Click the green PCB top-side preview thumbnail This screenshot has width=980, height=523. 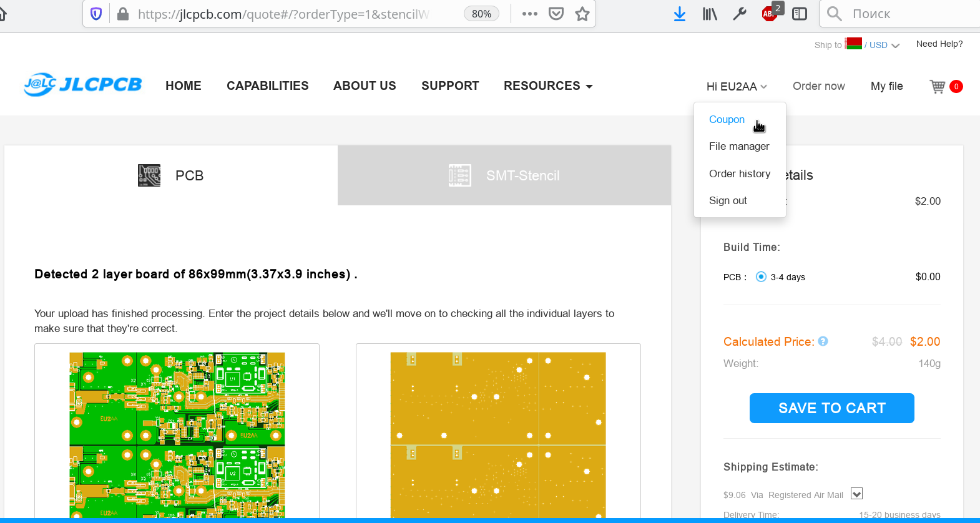coord(177,434)
